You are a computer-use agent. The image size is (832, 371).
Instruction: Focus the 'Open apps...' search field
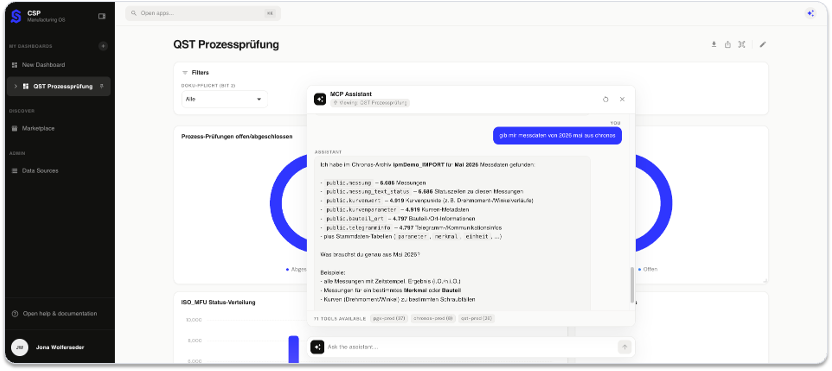pos(203,13)
